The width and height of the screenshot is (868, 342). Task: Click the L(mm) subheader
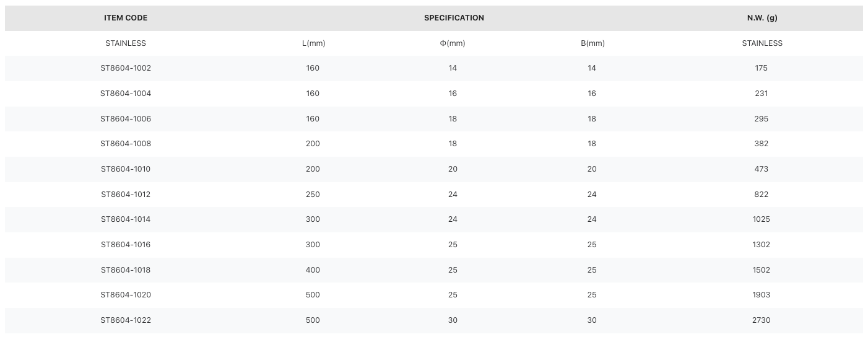tap(313, 43)
